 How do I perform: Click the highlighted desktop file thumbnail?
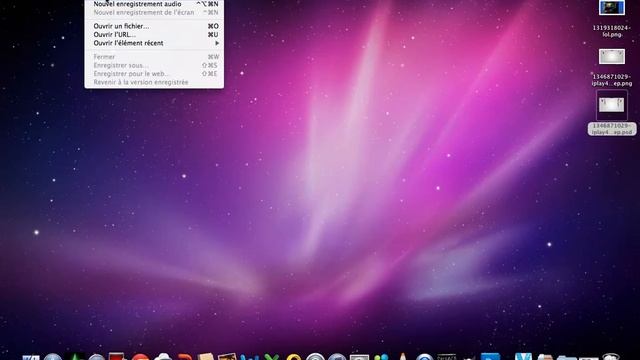pyautogui.click(x=611, y=105)
